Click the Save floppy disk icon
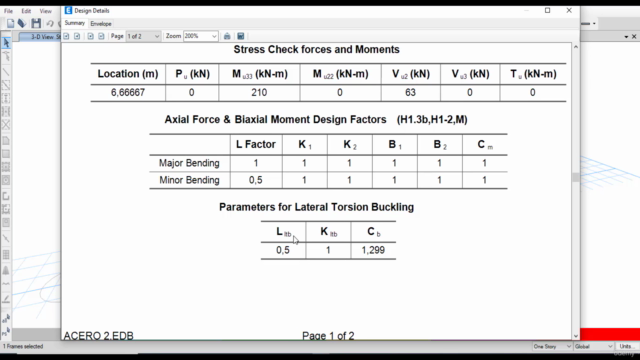Image resolution: width=640 pixels, height=360 pixels. click(36, 24)
